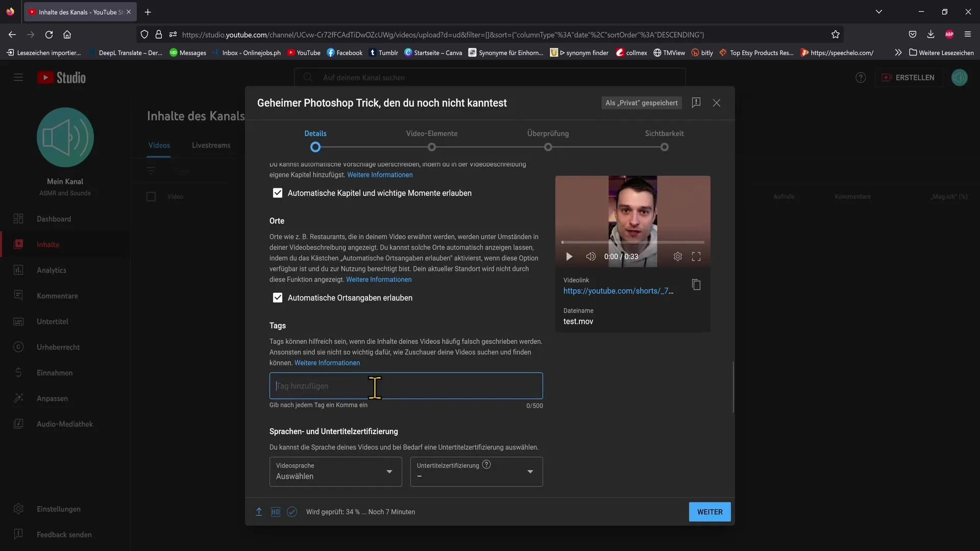The height and width of the screenshot is (551, 980).
Task: Click the checks completed status icon
Action: pyautogui.click(x=292, y=512)
